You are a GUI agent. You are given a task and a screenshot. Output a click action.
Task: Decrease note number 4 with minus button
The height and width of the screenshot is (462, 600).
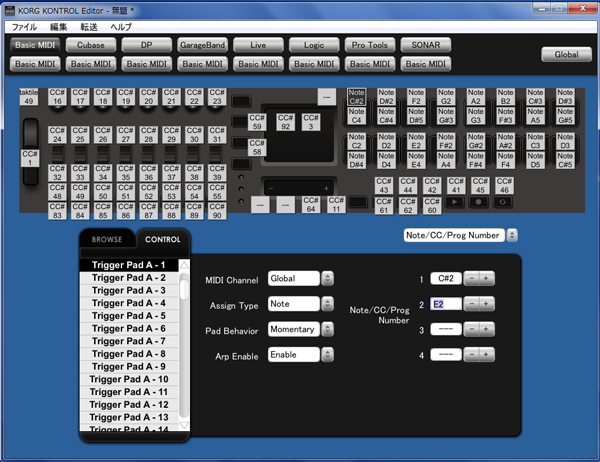coord(471,355)
